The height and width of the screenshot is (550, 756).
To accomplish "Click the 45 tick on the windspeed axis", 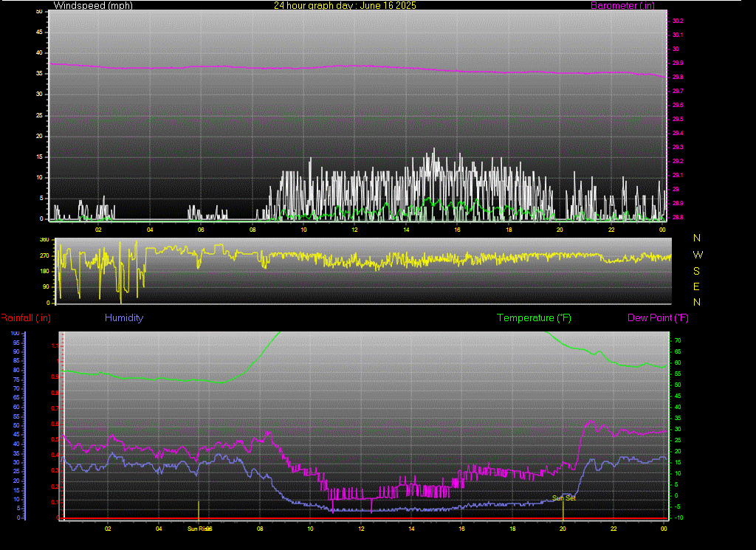I will [x=40, y=32].
